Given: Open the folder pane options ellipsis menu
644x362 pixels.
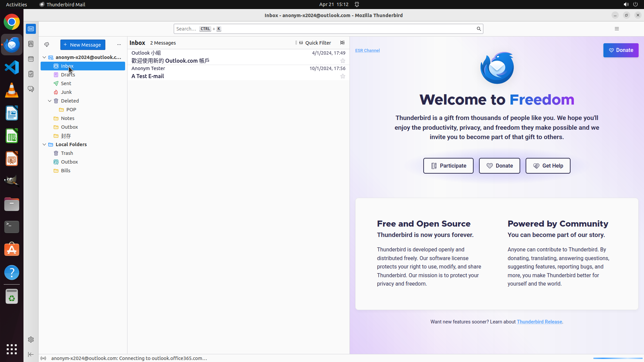Looking at the screenshot, I should [x=119, y=45].
